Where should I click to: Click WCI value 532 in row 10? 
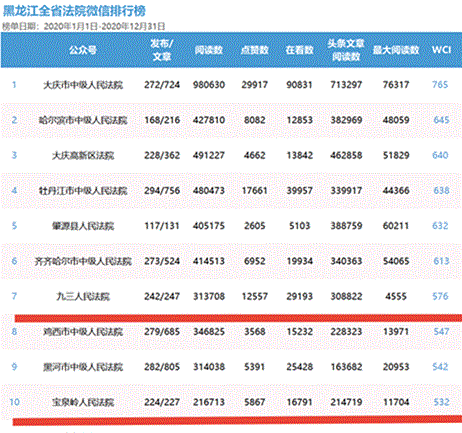tap(441, 402)
